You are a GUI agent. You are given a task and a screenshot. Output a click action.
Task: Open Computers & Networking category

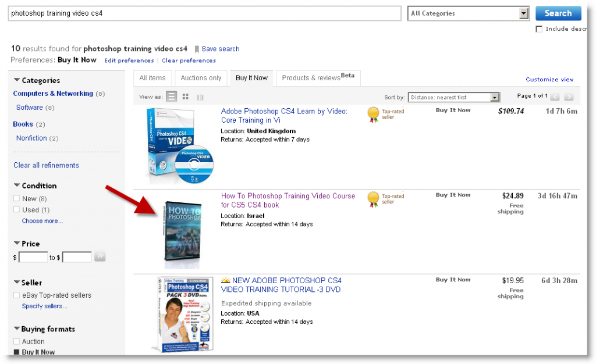click(53, 94)
